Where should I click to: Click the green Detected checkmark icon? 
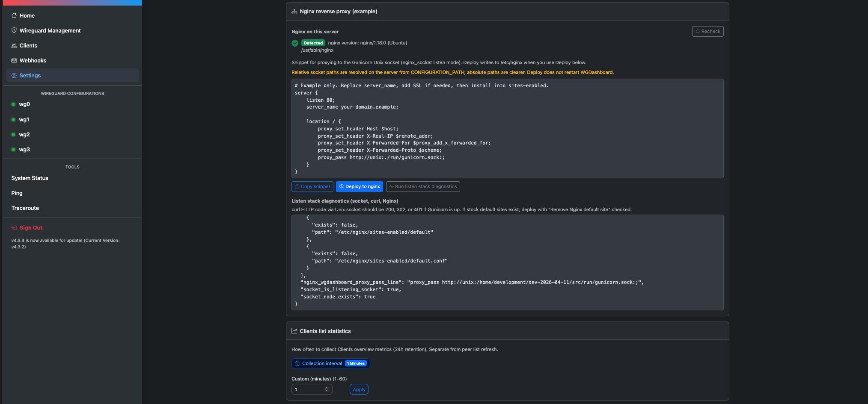pyautogui.click(x=295, y=43)
